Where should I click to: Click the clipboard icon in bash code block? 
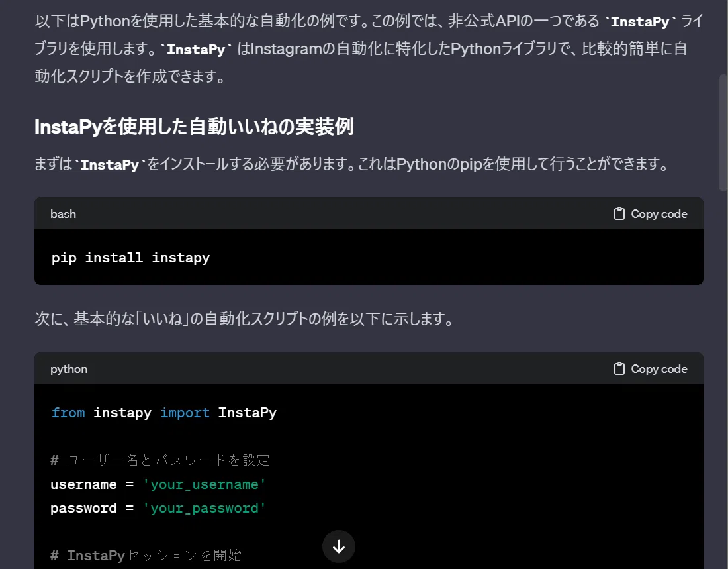coord(619,214)
